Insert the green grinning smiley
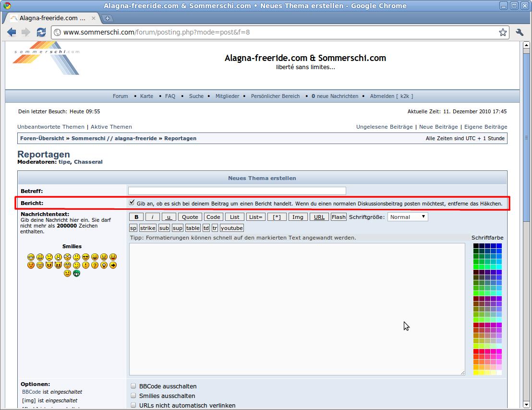This screenshot has height=410, width=532. coord(76,273)
